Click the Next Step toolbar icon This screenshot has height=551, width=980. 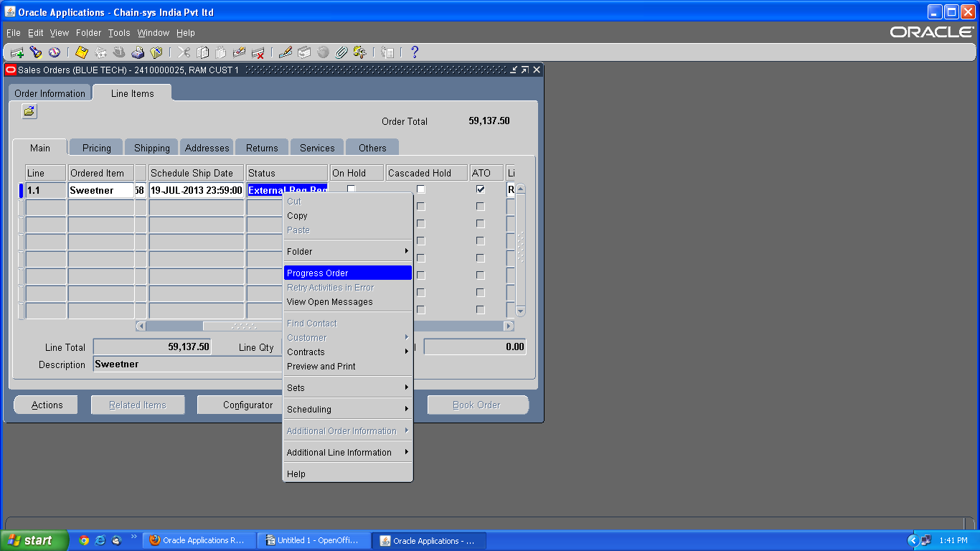(x=100, y=52)
